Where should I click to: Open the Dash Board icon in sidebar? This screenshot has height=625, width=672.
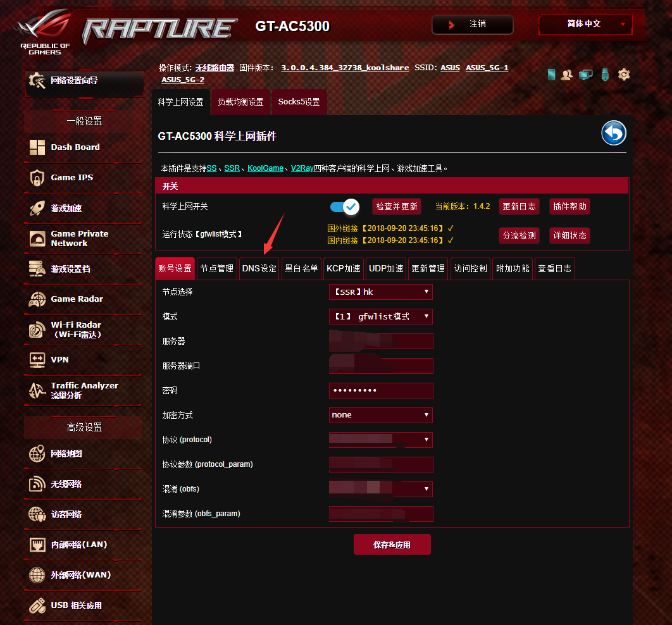[37, 147]
